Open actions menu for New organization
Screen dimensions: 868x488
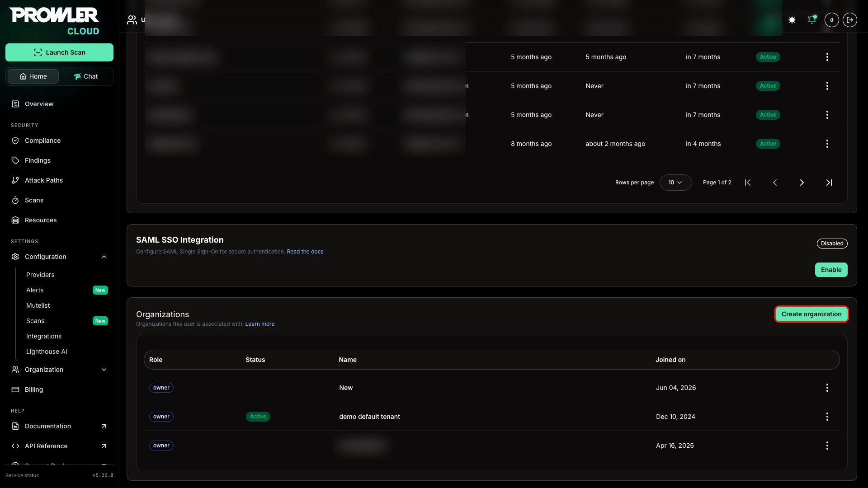827,388
